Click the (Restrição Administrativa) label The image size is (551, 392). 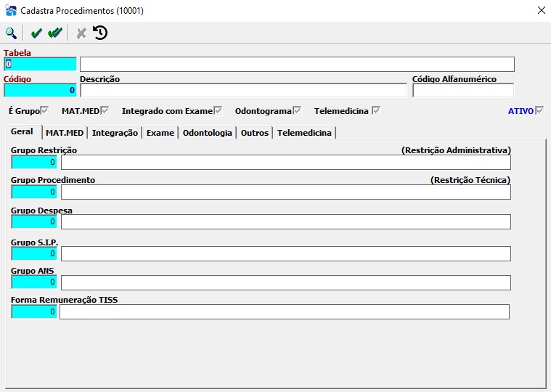[x=456, y=150]
